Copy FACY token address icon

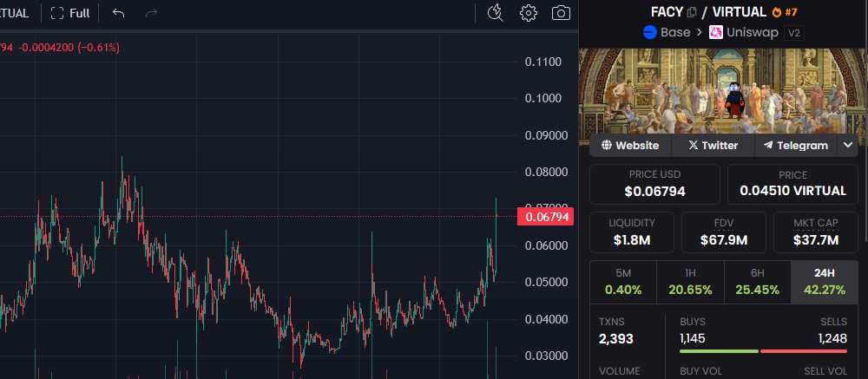pyautogui.click(x=692, y=12)
